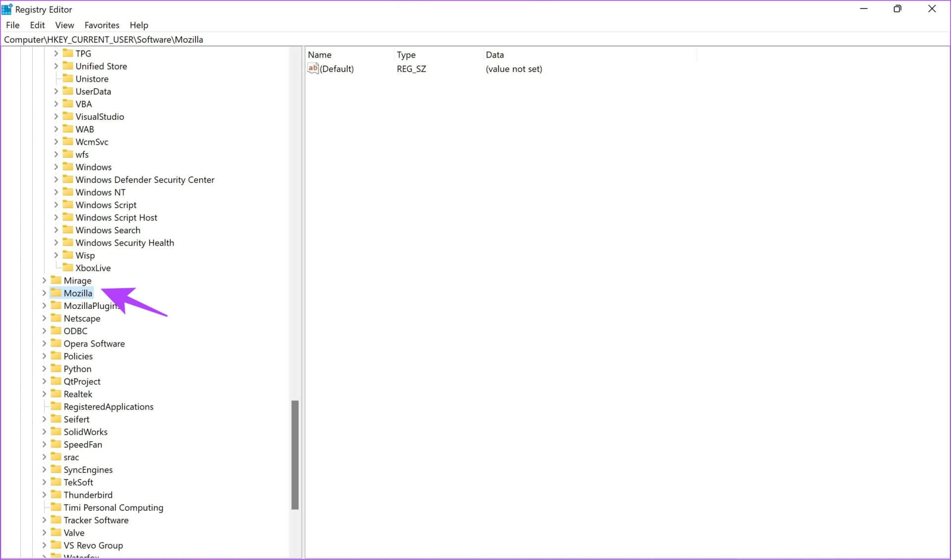Select the Windows Script key
This screenshot has height=560, width=951.
pos(106,205)
